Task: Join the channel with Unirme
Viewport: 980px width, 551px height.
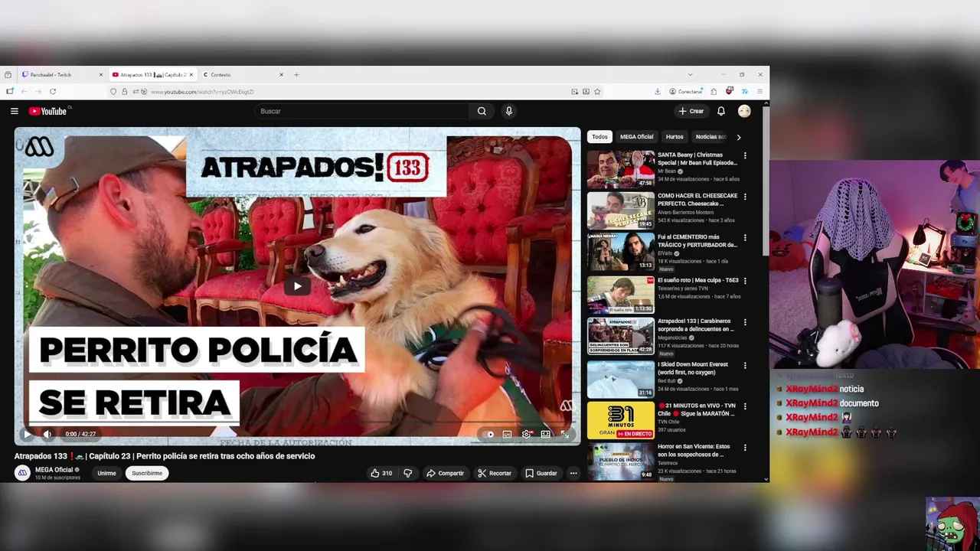Action: click(106, 473)
